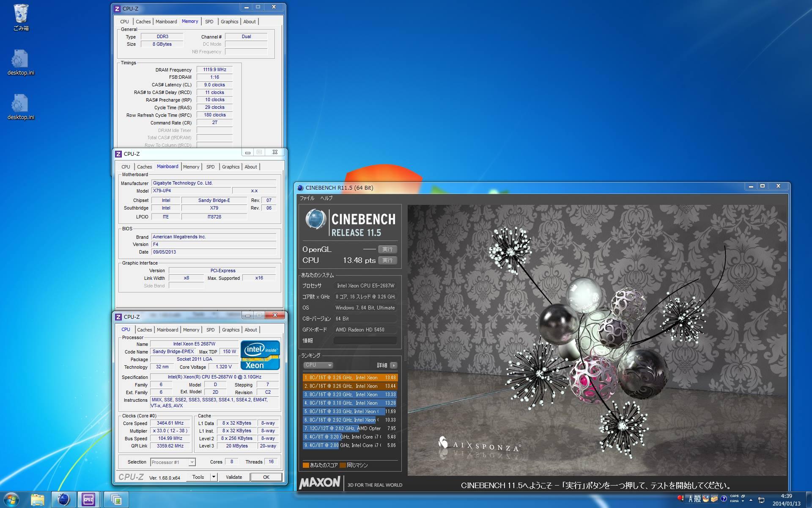Expand the Tools dropdown arrow in CPU-Z
This screenshot has width=812, height=508.
point(214,477)
